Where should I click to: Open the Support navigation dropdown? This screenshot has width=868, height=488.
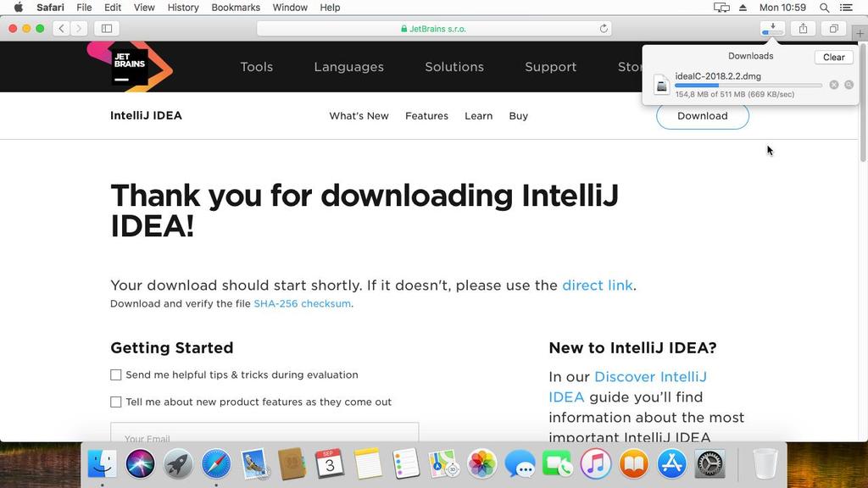[551, 67]
